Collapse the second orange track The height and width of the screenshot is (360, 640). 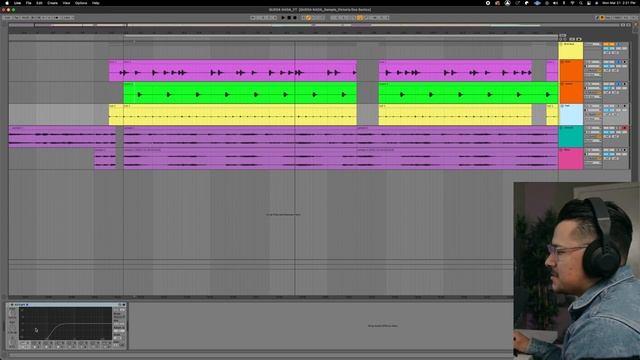click(x=561, y=84)
